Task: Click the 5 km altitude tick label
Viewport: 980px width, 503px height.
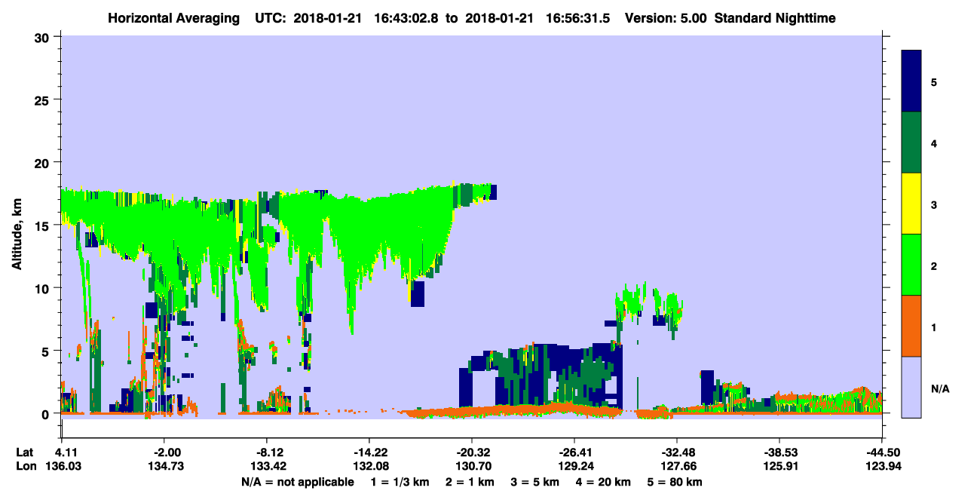Action: [47, 351]
